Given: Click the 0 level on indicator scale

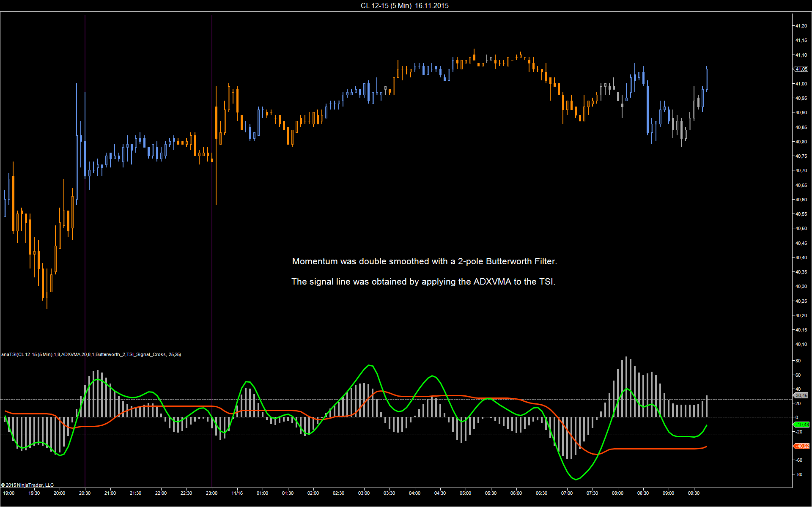Looking at the screenshot, I should click(797, 417).
